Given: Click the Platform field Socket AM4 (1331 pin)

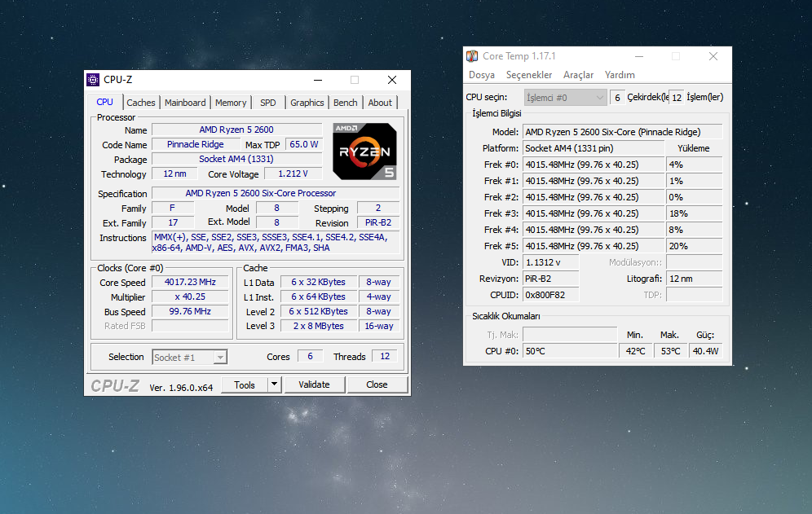Looking at the screenshot, I should tap(594, 148).
